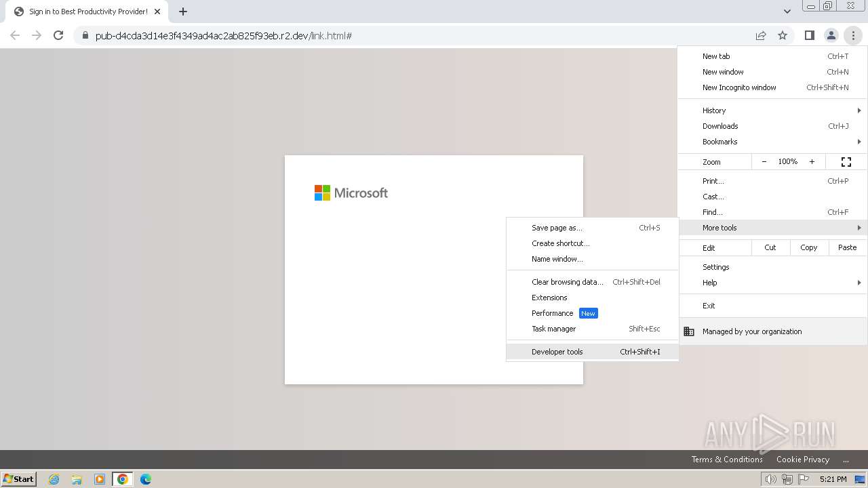Screen dimensions: 868x488
Task: Open Cookie Privacy link
Action: (x=803, y=460)
